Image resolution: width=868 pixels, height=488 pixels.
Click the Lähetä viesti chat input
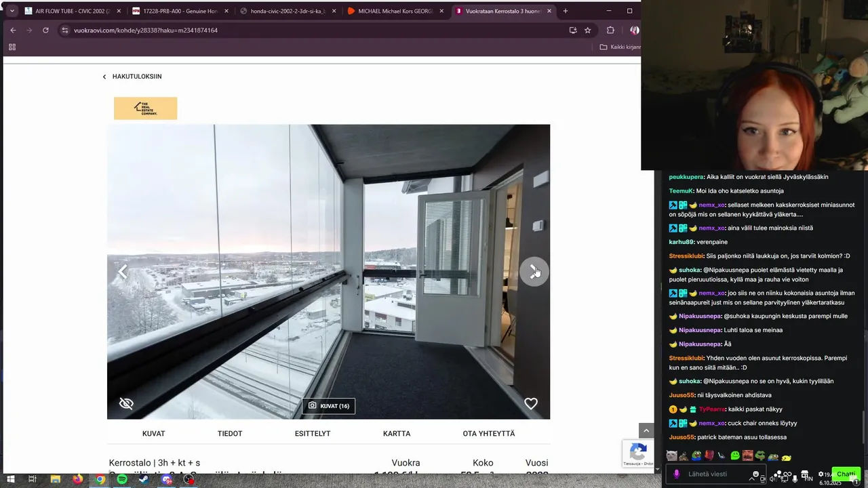click(x=715, y=474)
